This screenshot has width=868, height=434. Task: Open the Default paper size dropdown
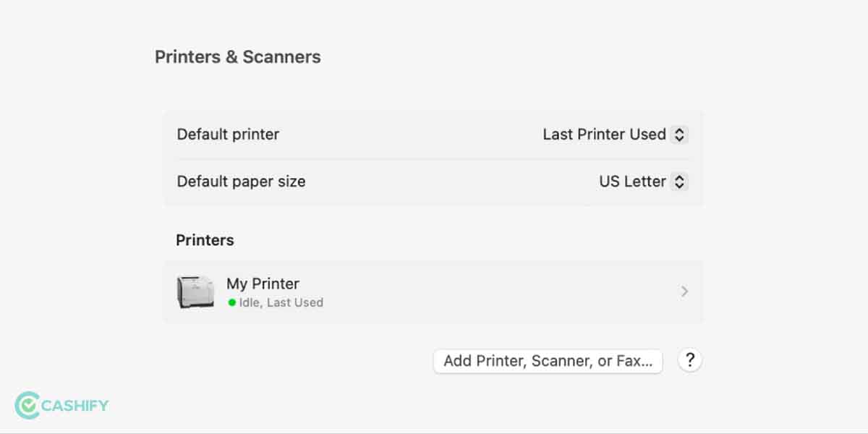642,182
